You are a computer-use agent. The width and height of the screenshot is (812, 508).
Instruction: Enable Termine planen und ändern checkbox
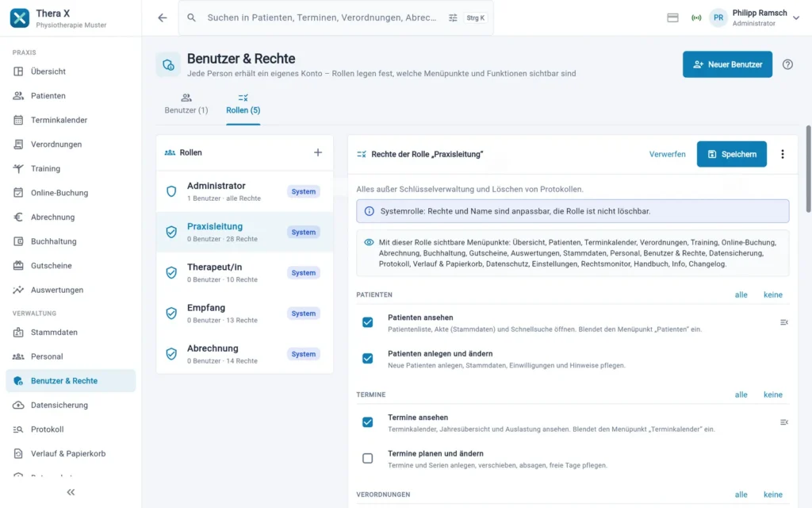[x=368, y=459]
